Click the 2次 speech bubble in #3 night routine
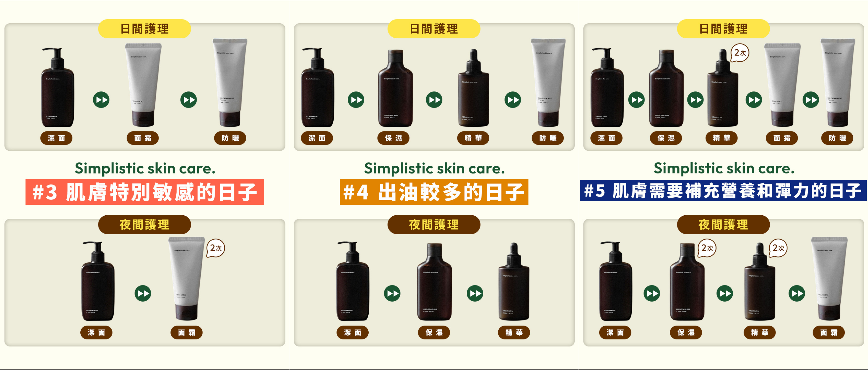 (x=215, y=248)
